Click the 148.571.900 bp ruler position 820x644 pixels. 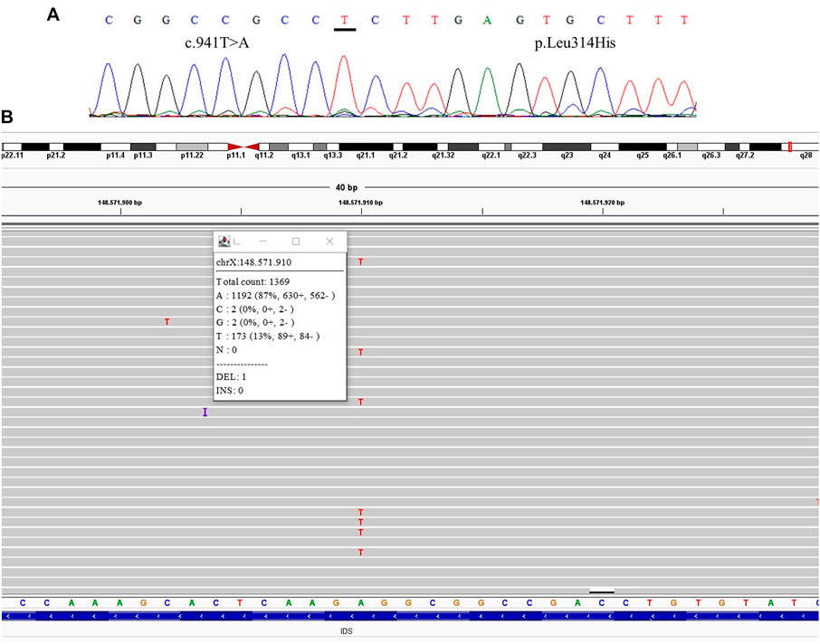click(119, 203)
